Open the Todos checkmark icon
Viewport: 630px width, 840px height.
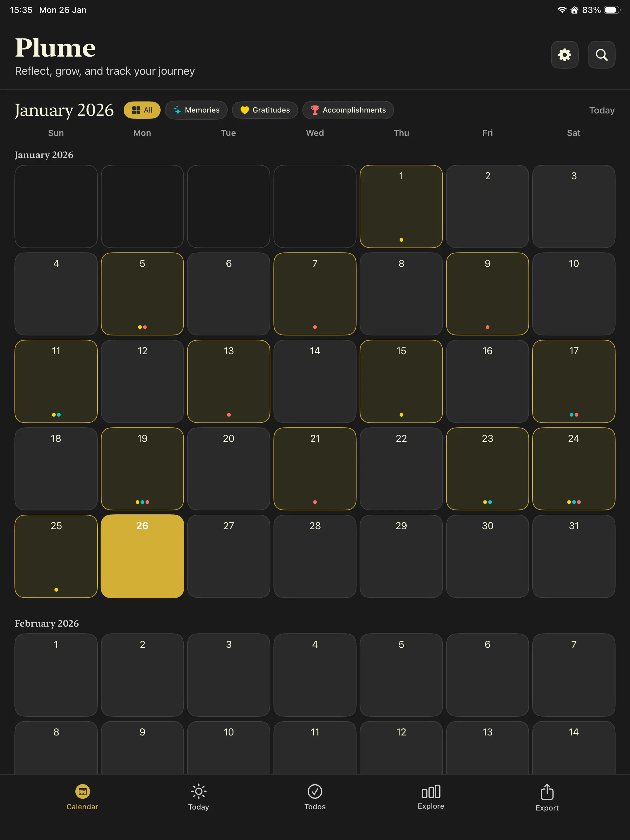[315, 792]
